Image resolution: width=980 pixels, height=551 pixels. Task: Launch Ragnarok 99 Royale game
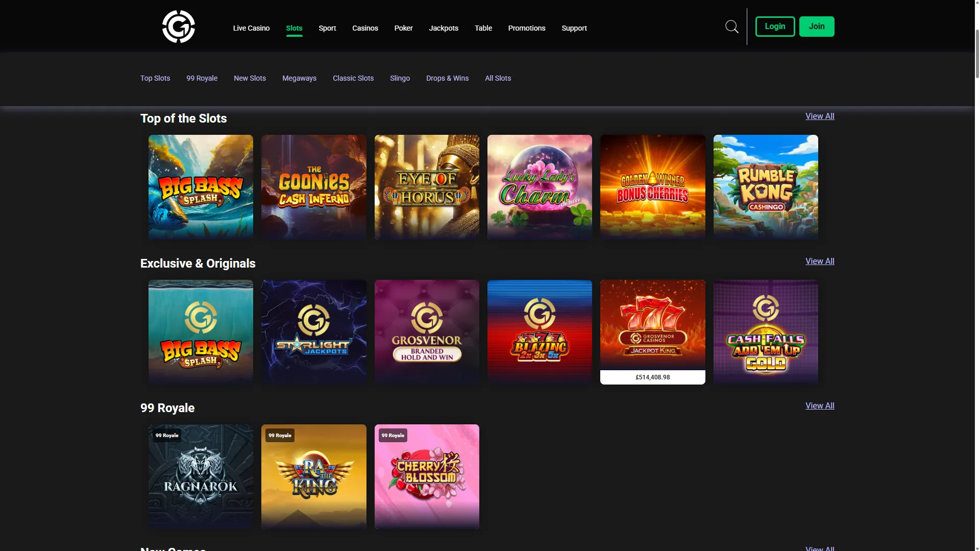201,476
